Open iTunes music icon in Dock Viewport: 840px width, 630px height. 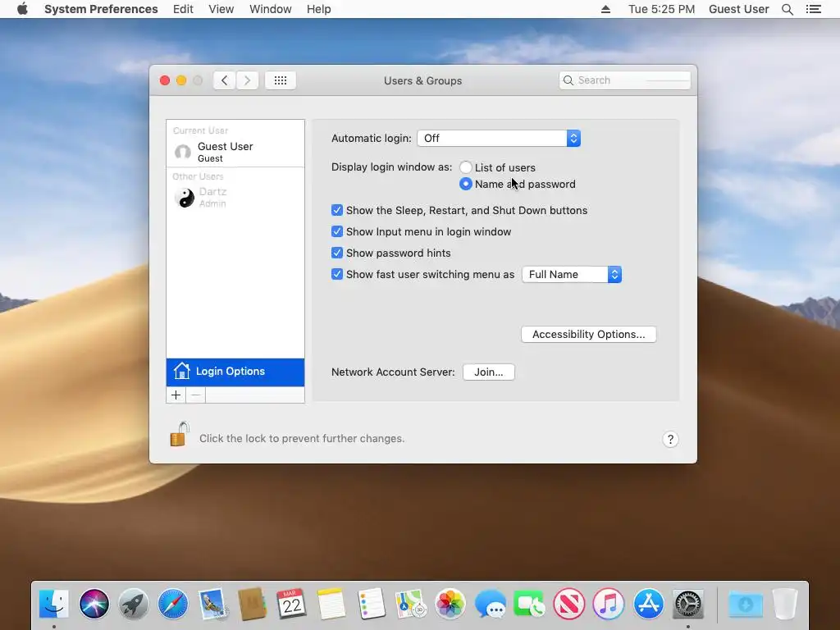(x=609, y=604)
